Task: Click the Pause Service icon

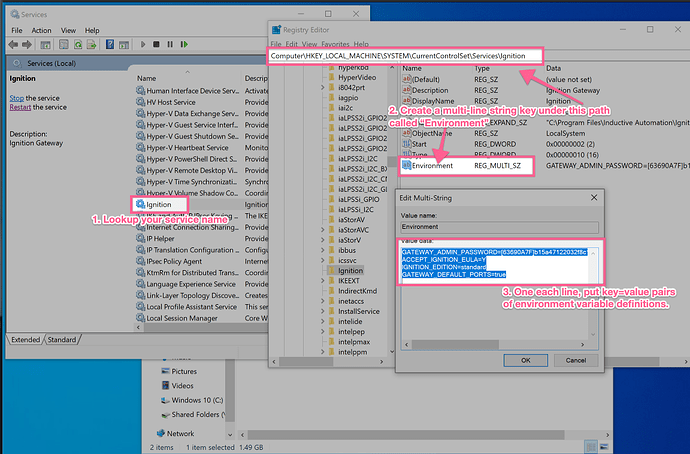Action: click(170, 44)
